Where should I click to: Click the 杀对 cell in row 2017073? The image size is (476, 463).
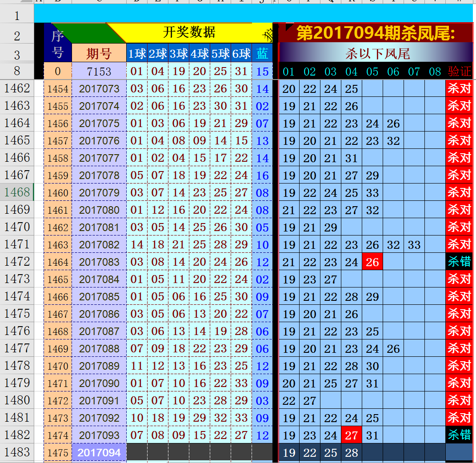[x=459, y=88]
